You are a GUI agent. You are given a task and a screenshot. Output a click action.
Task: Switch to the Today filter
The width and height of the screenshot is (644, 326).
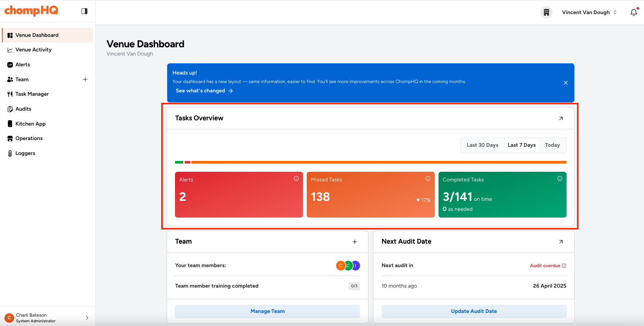pos(552,145)
